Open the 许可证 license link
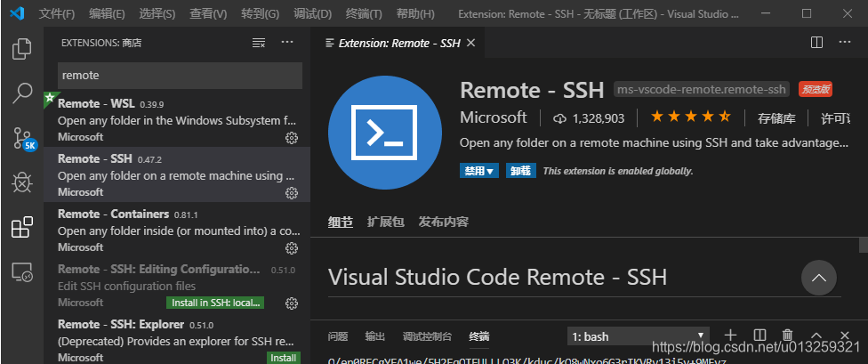The image size is (868, 364). [x=836, y=118]
